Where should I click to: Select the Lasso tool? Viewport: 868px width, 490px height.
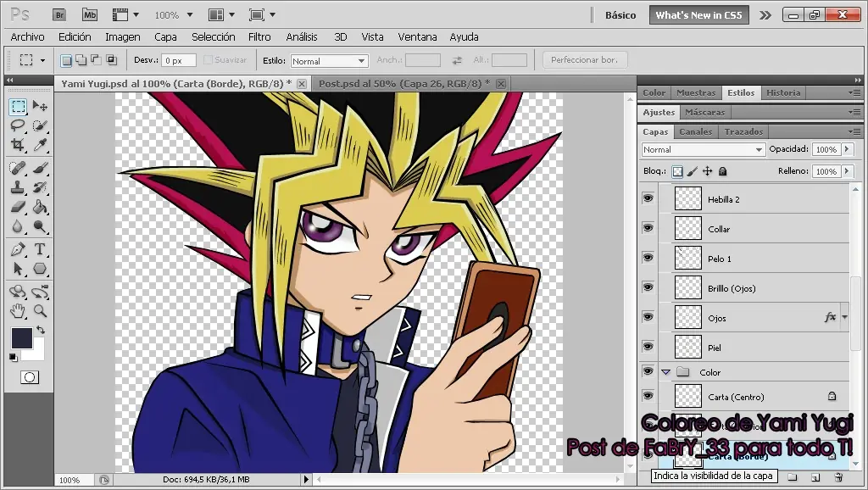click(x=19, y=125)
